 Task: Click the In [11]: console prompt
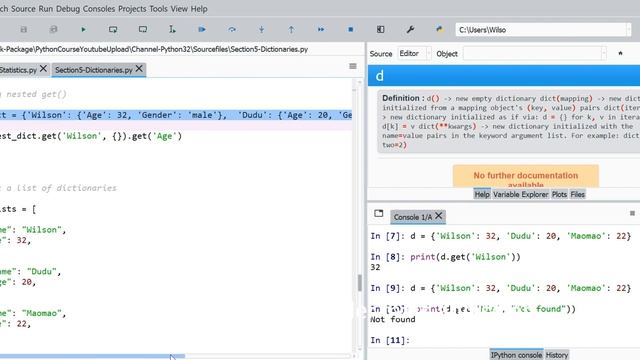pyautogui.click(x=390, y=340)
